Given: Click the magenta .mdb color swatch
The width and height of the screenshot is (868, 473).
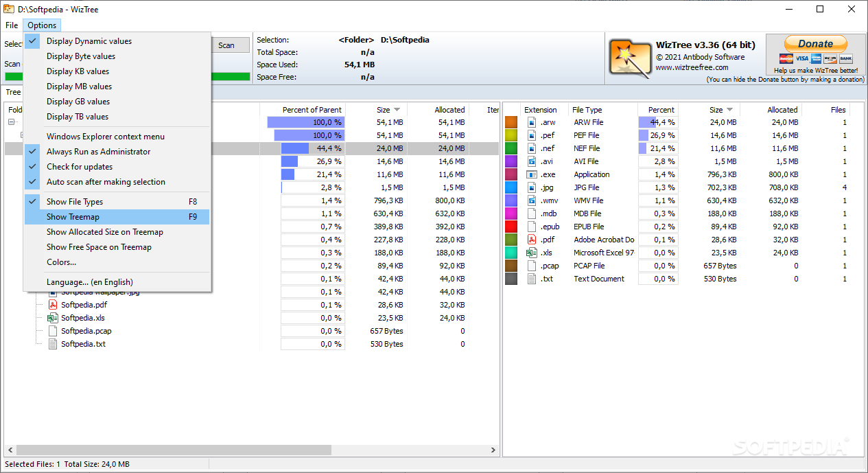Looking at the screenshot, I should [x=511, y=214].
